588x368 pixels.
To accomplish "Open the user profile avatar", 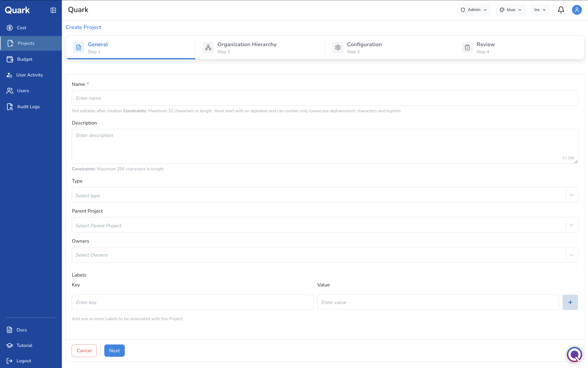I will (577, 10).
